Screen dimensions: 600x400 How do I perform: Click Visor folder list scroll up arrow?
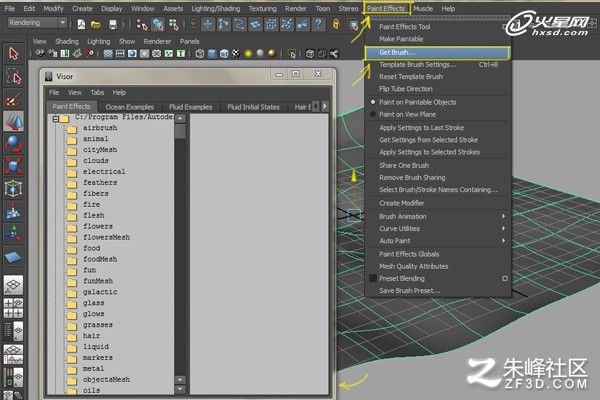click(180, 118)
